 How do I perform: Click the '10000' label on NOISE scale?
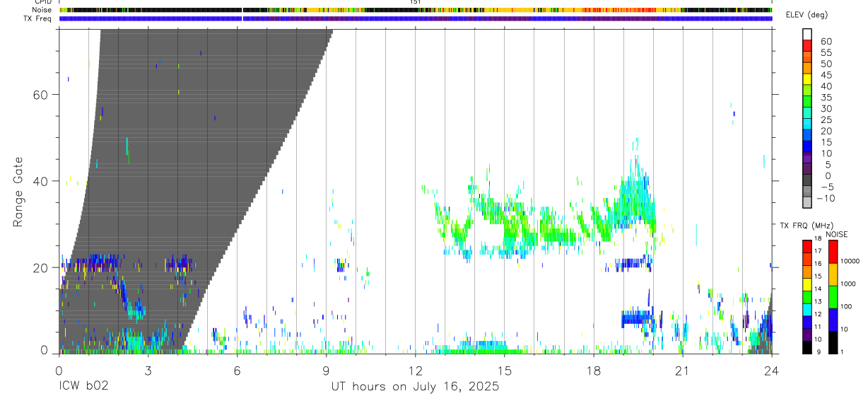(850, 262)
